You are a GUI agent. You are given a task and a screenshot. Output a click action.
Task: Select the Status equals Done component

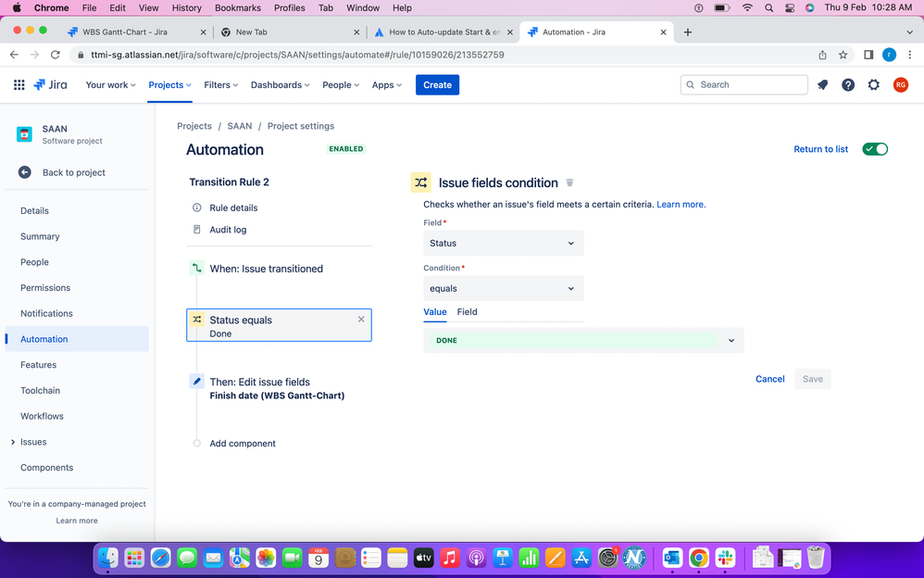(x=279, y=325)
